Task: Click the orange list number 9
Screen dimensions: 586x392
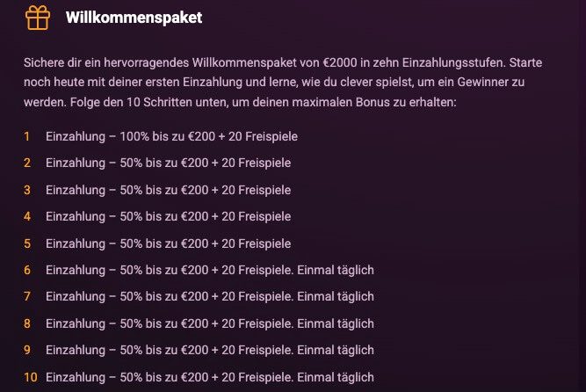Action: pos(27,350)
